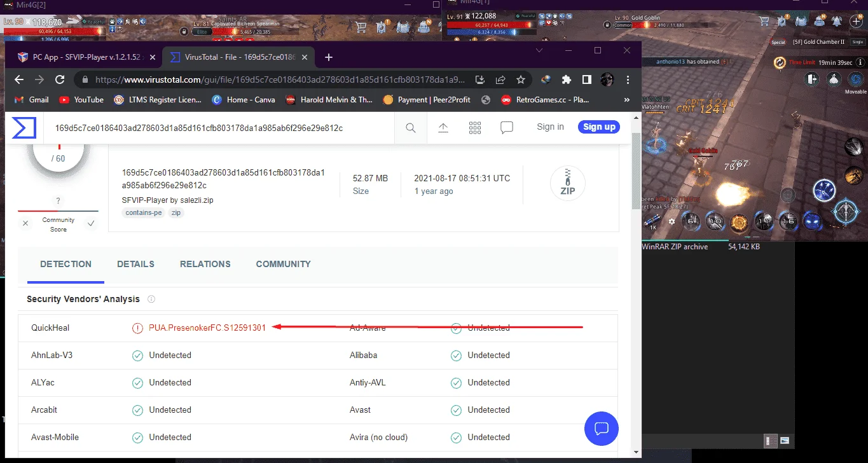Click the exit dungeon icon in Mir4G[1]

click(x=811, y=79)
